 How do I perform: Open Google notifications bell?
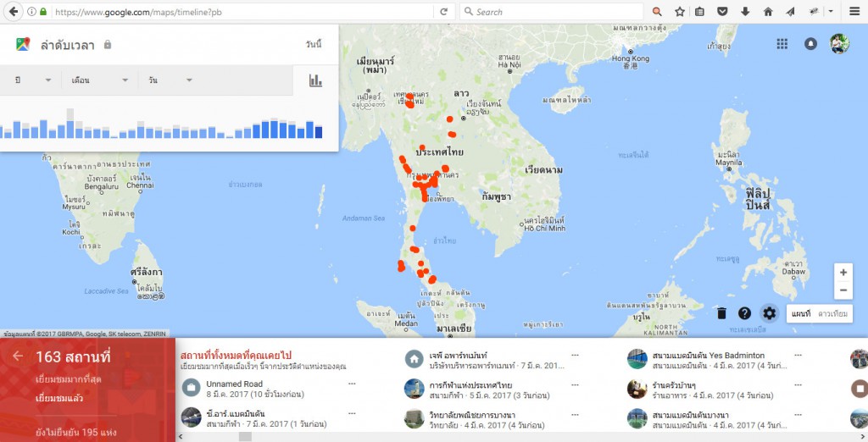click(x=810, y=44)
